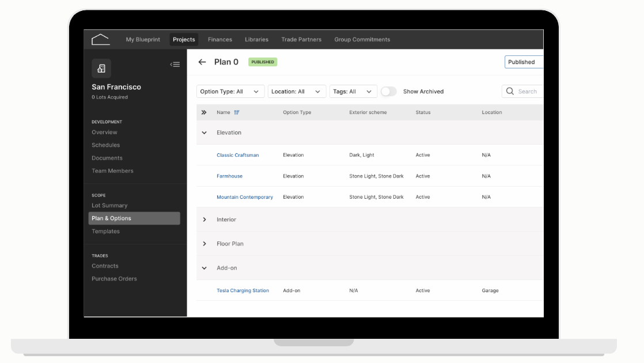Expand the Floor Plan group
The height and width of the screenshot is (363, 644).
coord(204,244)
